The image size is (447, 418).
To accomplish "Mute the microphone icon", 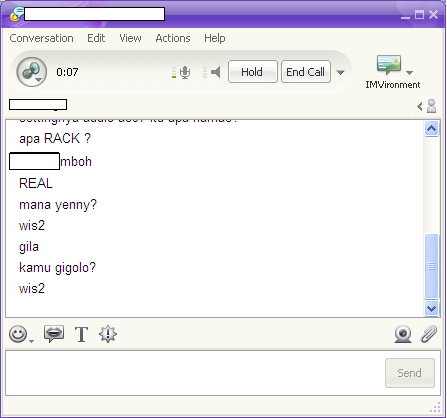I will coord(185,72).
